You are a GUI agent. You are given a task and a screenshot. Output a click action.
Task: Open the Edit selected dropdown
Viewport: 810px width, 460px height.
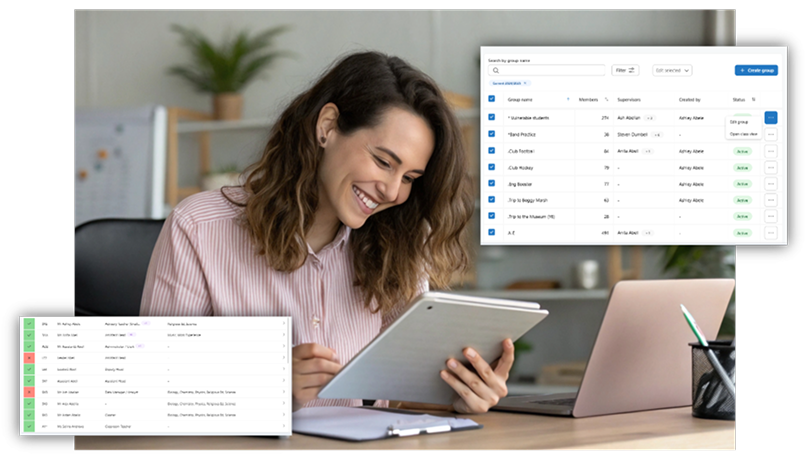click(672, 71)
